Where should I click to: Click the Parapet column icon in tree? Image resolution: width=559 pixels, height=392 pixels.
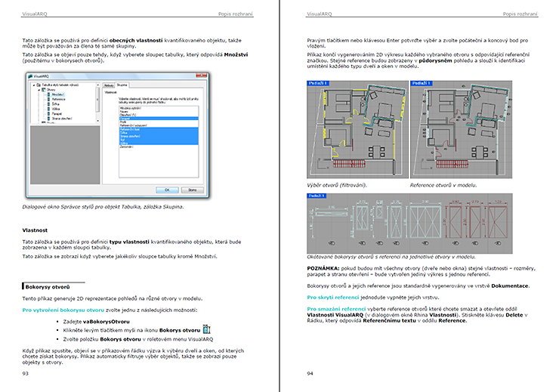(x=49, y=113)
